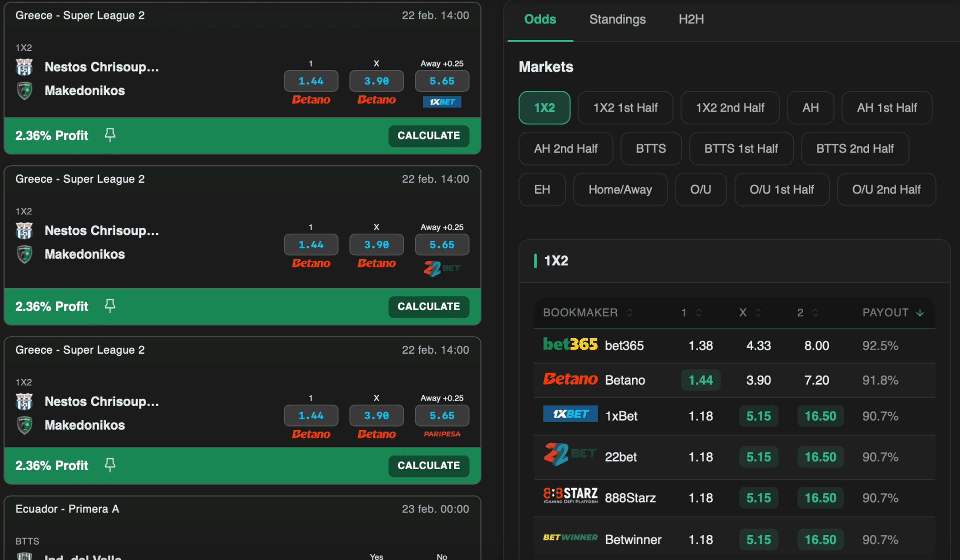Screen dimensions: 960x560
Task: Click the Paripesa logo under Away +0.25 odds
Action: pyautogui.click(x=441, y=434)
